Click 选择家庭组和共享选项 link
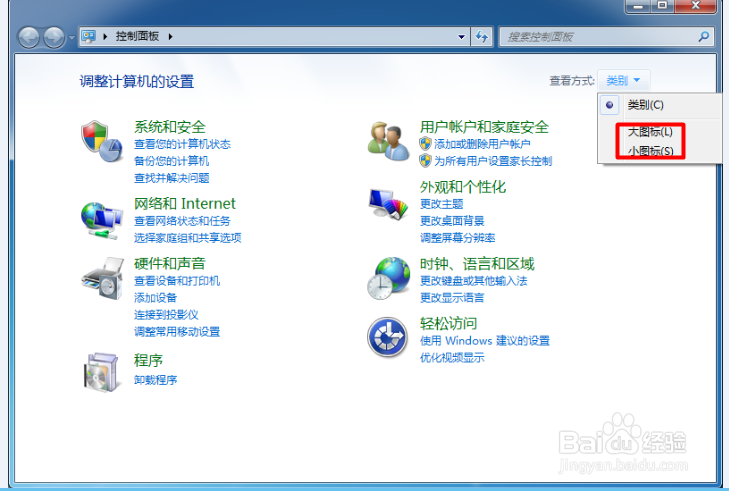729x491 pixels. pos(188,238)
